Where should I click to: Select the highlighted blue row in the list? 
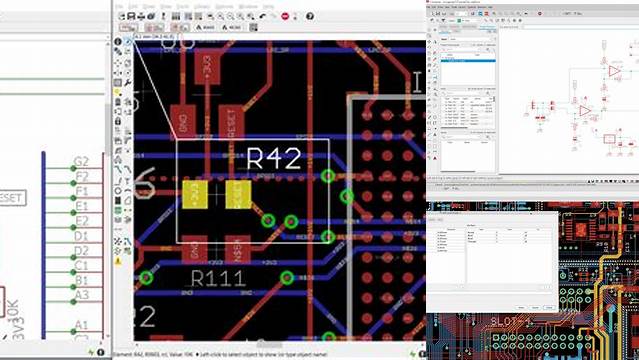[x=468, y=61]
